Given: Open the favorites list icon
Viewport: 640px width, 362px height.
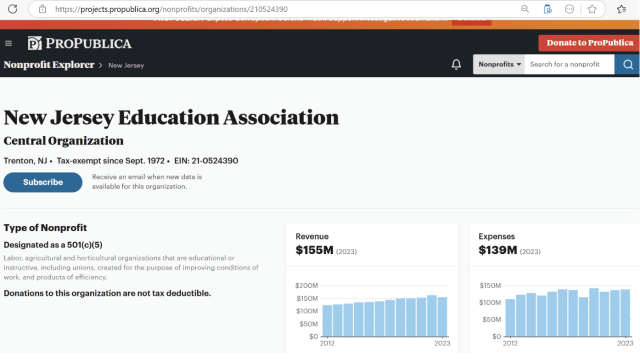Looking at the screenshot, I should (621, 9).
